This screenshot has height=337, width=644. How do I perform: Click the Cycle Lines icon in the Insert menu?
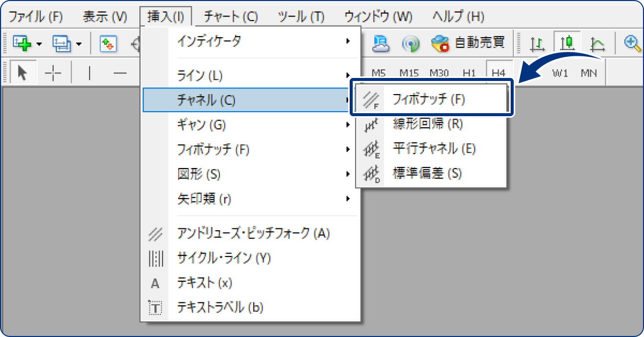[155, 258]
